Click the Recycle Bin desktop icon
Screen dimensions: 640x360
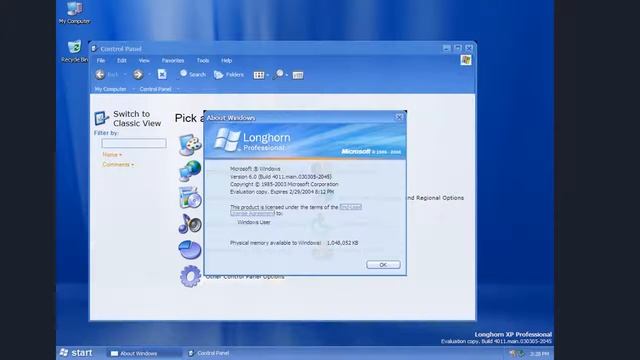point(74,51)
